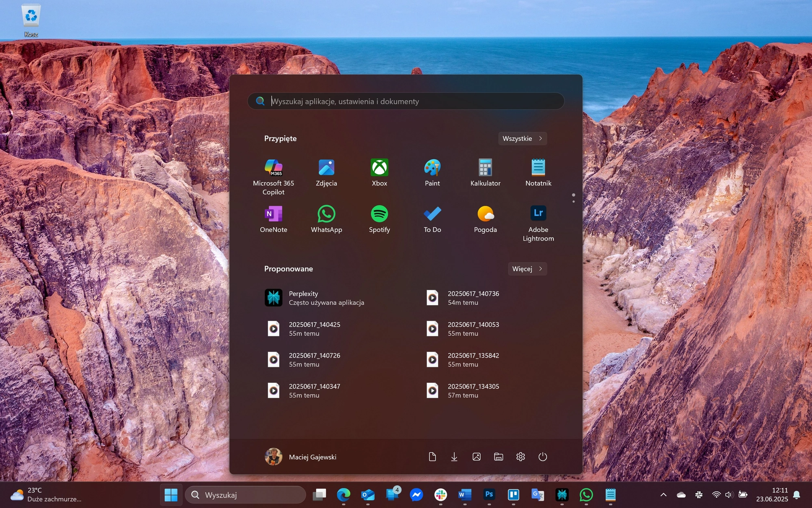Screen dimensions: 812x508
Task: Click the Windows Start button on taskbar
Action: [x=171, y=495]
